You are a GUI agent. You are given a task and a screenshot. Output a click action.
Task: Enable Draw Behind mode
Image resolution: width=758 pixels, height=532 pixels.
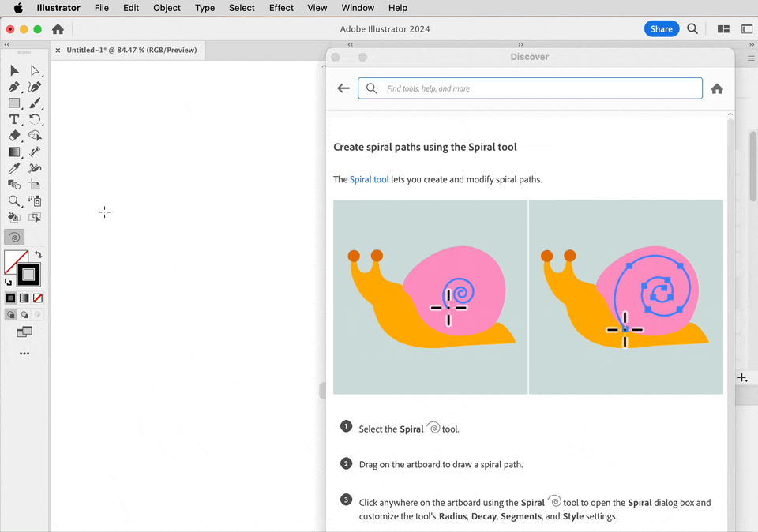click(x=24, y=315)
